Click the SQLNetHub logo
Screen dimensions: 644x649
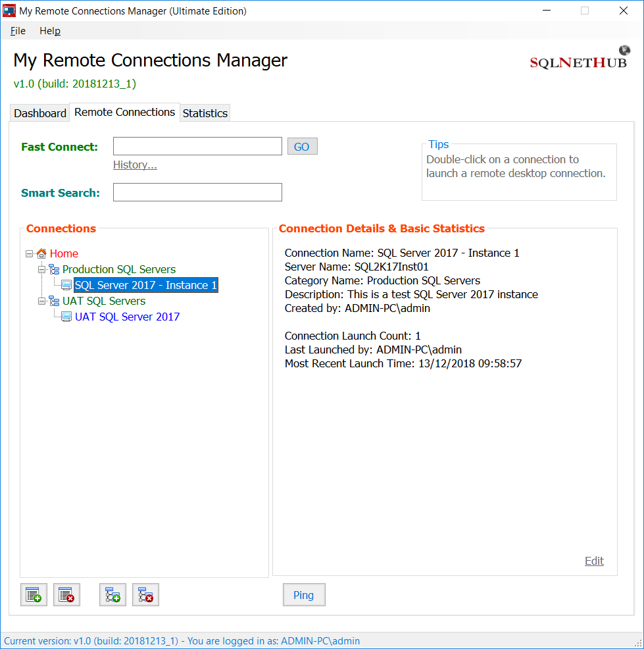pos(580,58)
